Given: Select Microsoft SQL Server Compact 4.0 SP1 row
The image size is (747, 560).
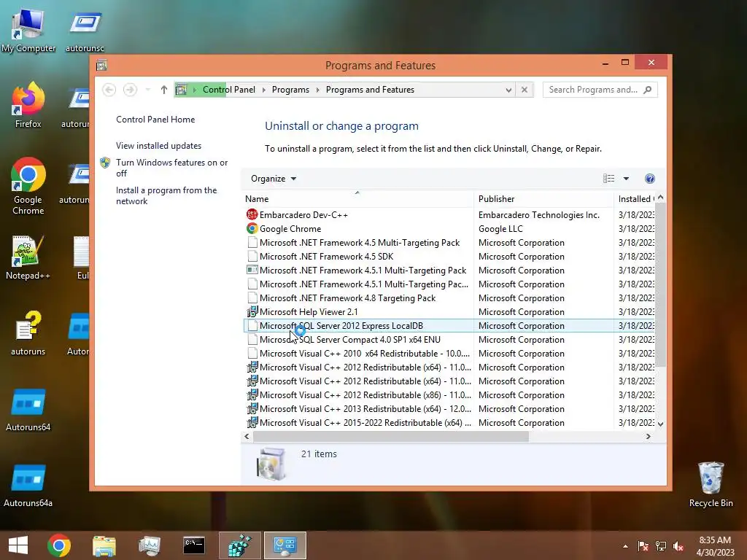Looking at the screenshot, I should [449, 340].
